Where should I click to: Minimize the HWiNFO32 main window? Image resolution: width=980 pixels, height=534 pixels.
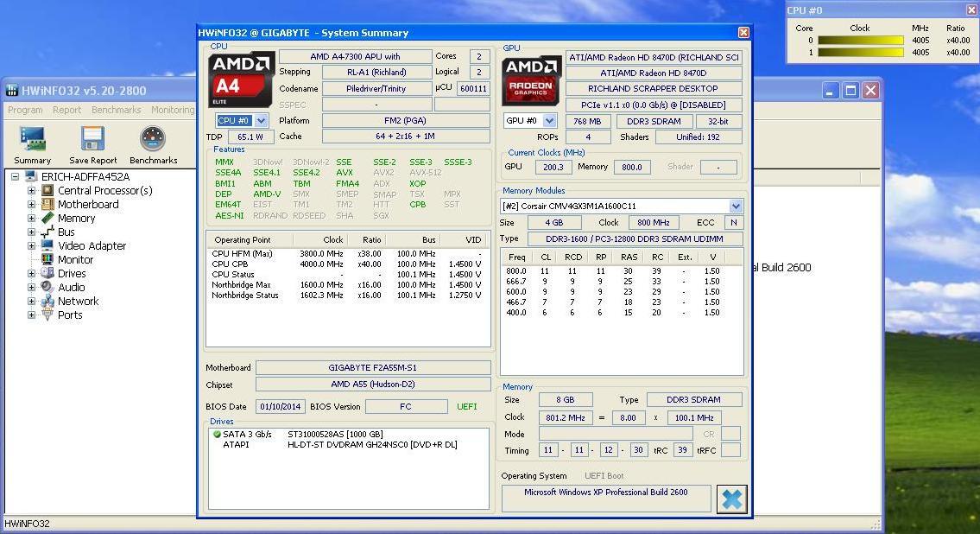[x=830, y=91]
